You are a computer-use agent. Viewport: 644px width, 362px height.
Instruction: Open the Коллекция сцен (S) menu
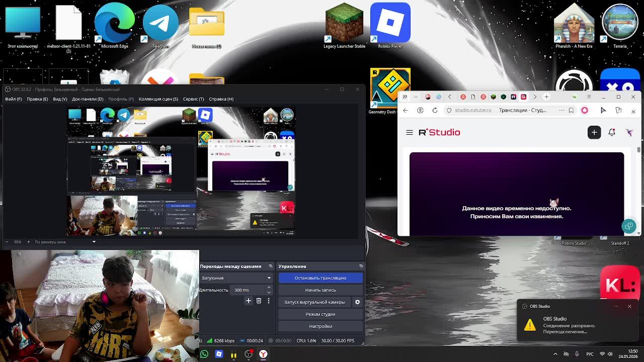coord(158,99)
